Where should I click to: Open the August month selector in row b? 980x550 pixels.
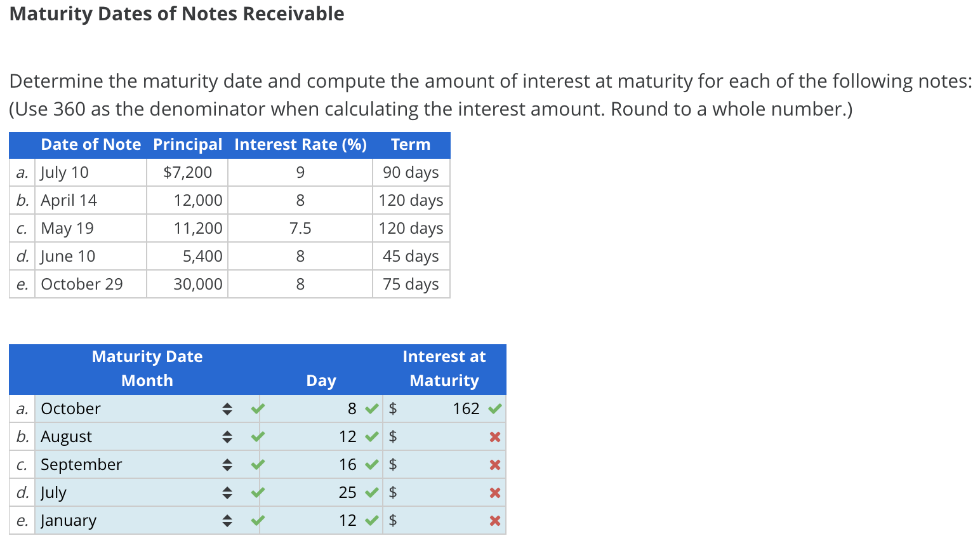[x=227, y=437]
